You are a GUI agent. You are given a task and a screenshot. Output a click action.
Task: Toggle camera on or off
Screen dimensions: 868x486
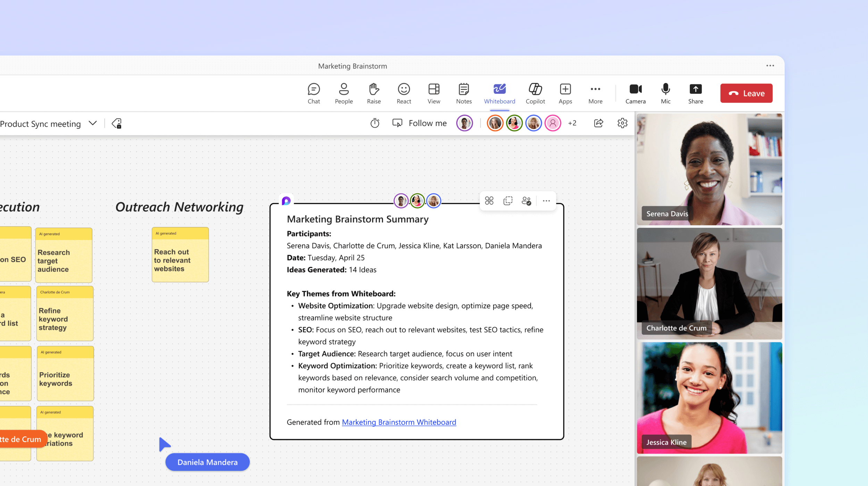pyautogui.click(x=634, y=92)
